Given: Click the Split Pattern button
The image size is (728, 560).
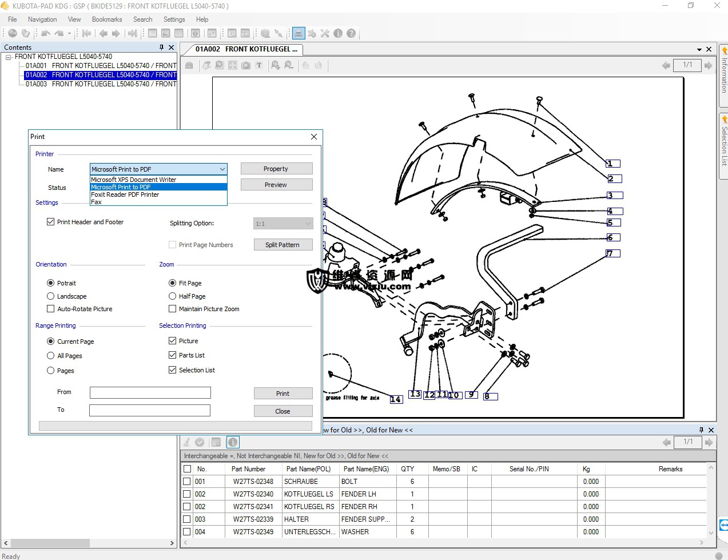Looking at the screenshot, I should pyautogui.click(x=283, y=245).
